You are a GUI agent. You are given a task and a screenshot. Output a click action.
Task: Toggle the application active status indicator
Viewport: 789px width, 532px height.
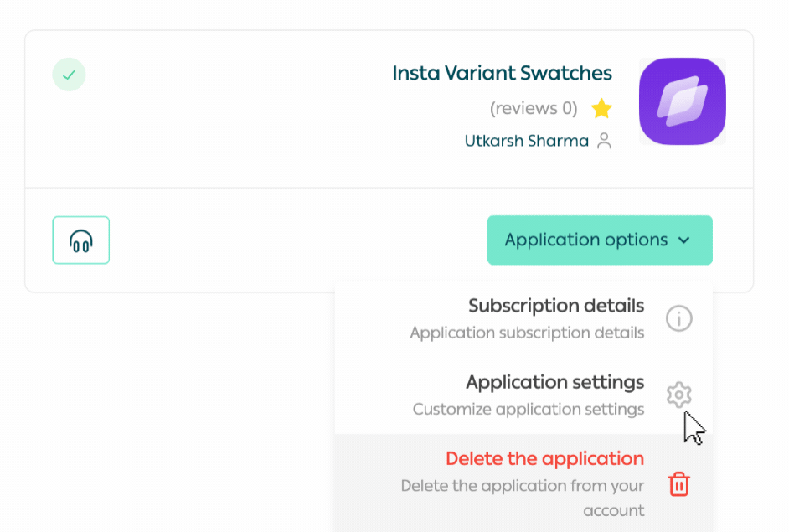(x=69, y=74)
